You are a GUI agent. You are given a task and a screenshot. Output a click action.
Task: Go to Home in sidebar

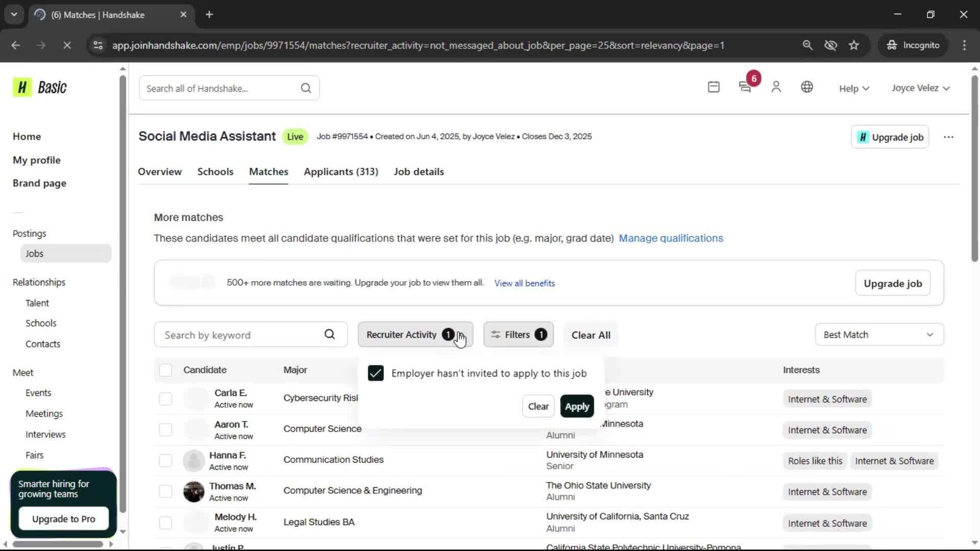click(27, 137)
